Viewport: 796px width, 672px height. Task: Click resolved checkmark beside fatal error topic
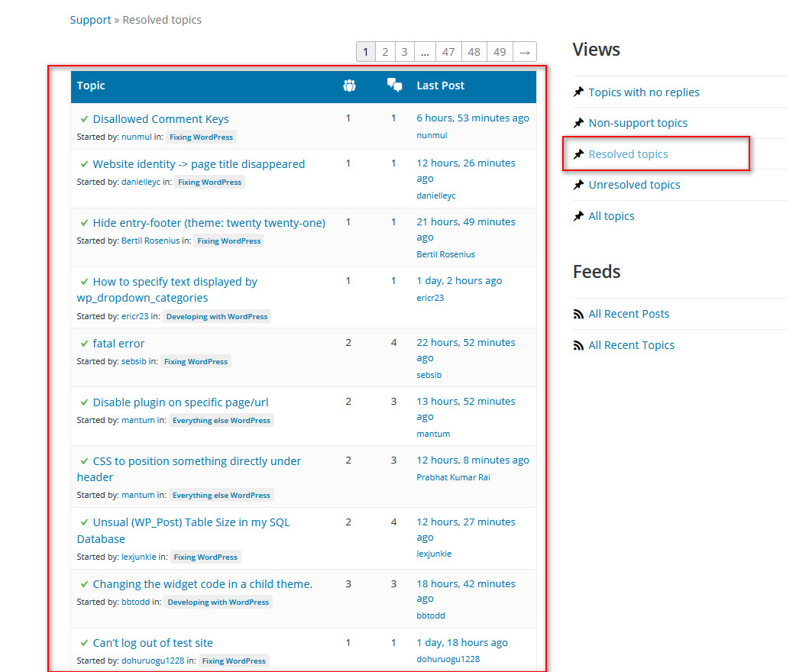[84, 344]
